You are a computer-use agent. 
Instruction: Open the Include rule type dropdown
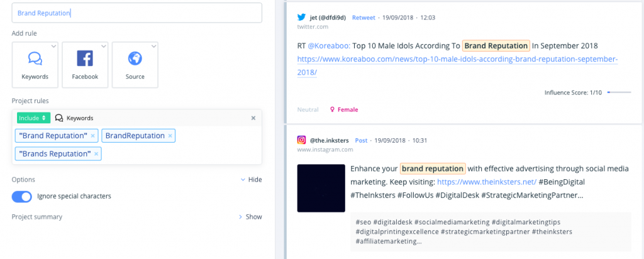click(x=33, y=118)
